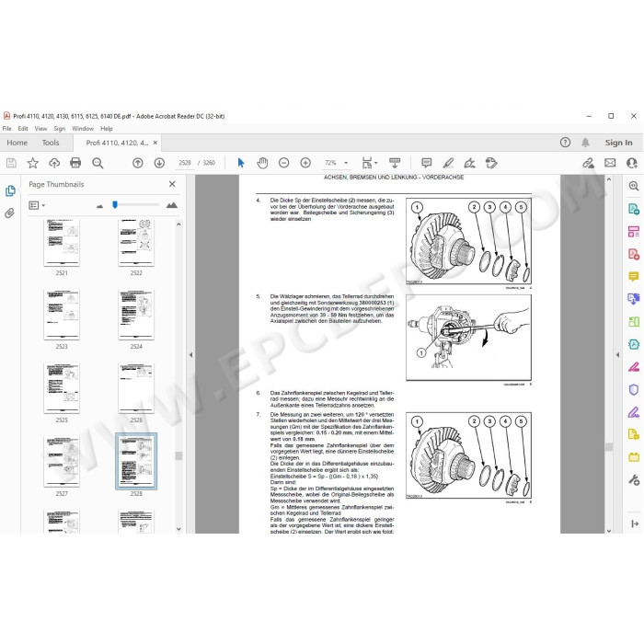Open notifications bell icon
The height and width of the screenshot is (644, 644).
[x=585, y=143]
